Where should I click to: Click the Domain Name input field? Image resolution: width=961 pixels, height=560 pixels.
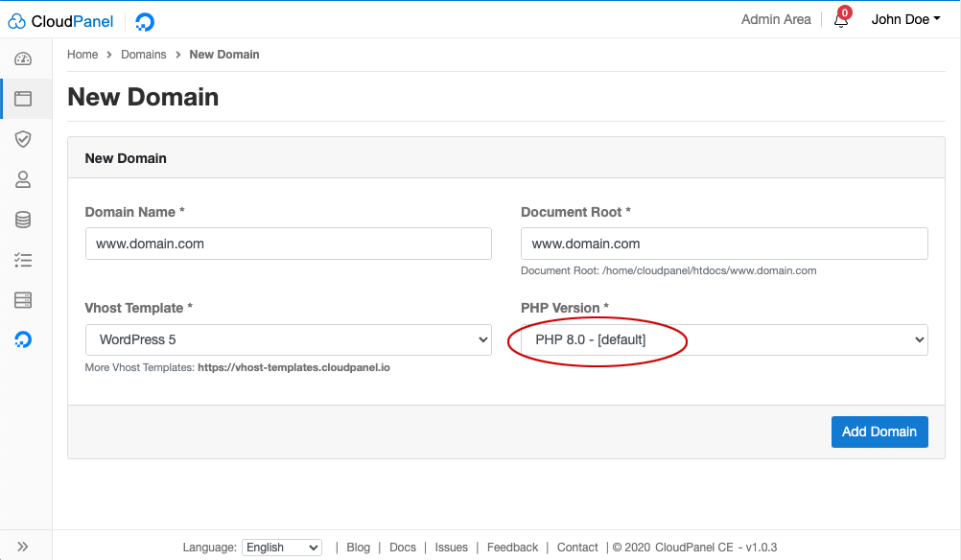coord(288,244)
